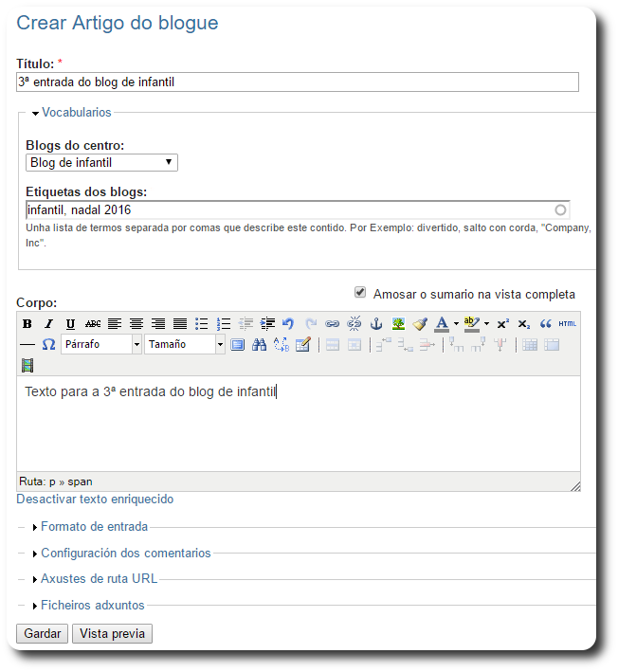Insert embedded media with filmstrip icon
Screen dimensions: 618x672
click(x=27, y=366)
